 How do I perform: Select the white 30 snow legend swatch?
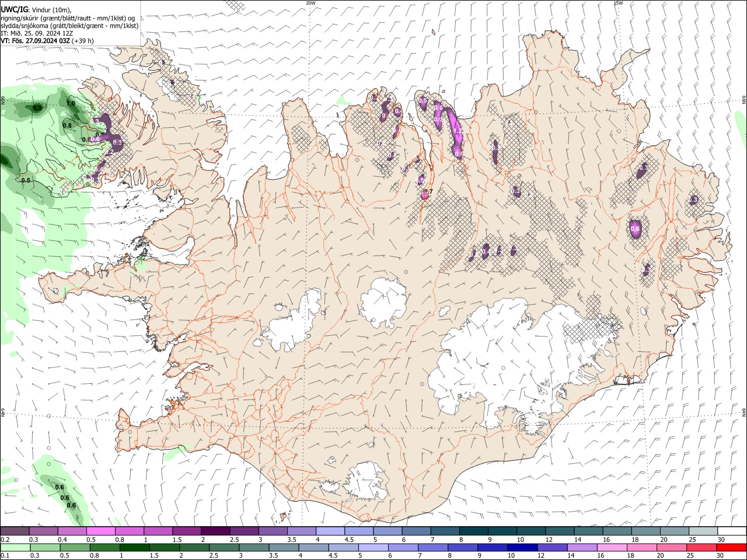[732, 531]
